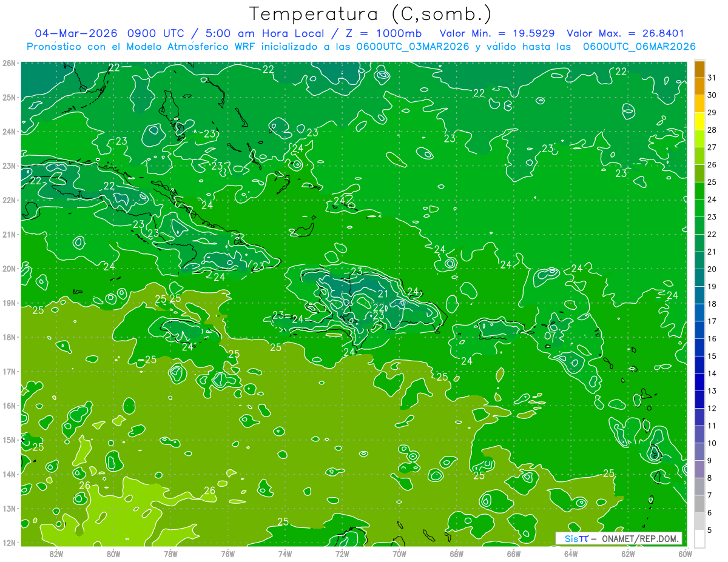Click the dark orange swatch above 31
This screenshot has height=562, width=728.
coord(699,69)
